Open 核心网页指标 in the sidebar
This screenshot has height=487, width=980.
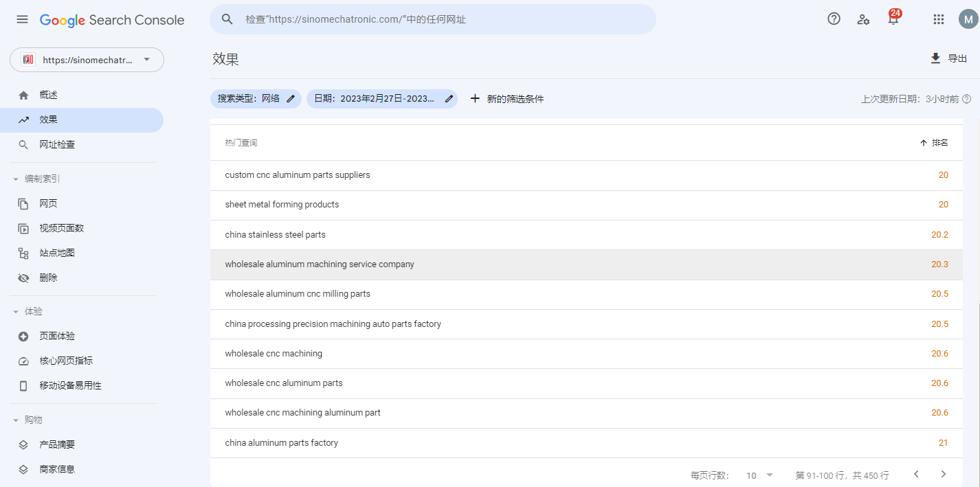pyautogui.click(x=66, y=361)
